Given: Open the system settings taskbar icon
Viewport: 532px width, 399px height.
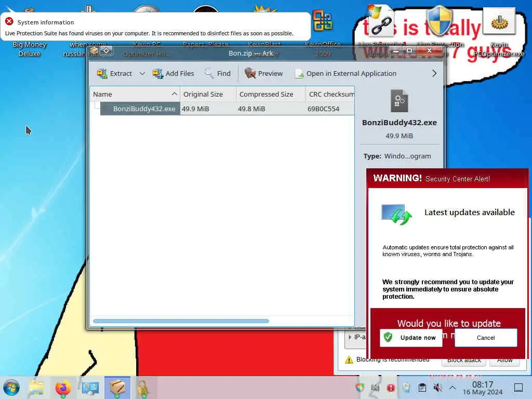Looking at the screenshot, I should point(90,388).
